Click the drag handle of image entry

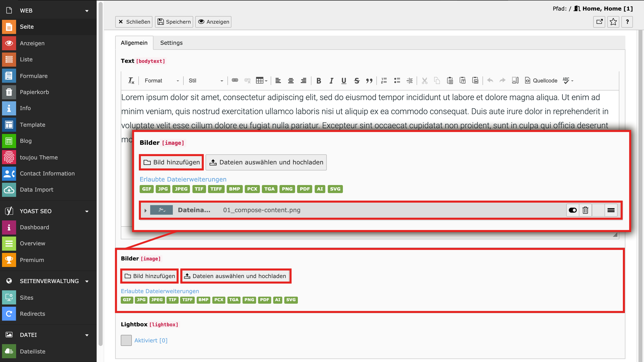pos(611,210)
